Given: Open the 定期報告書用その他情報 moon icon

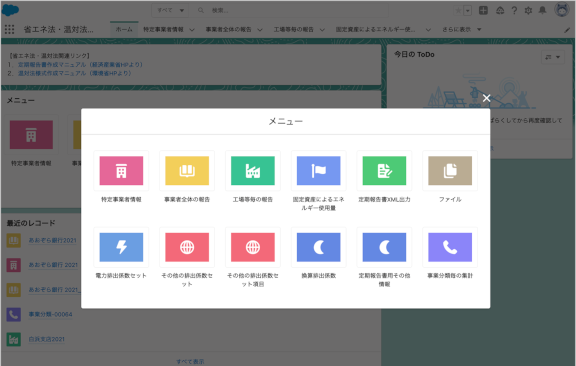Looking at the screenshot, I should tap(384, 247).
